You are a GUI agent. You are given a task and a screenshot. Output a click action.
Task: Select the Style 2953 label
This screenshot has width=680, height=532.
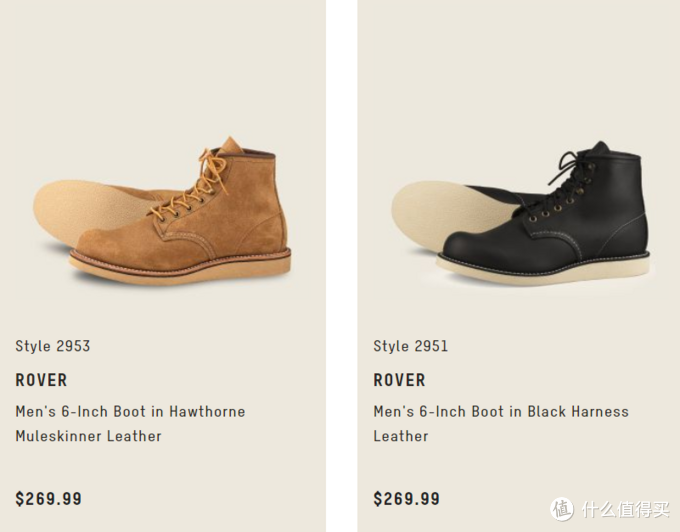tap(53, 346)
